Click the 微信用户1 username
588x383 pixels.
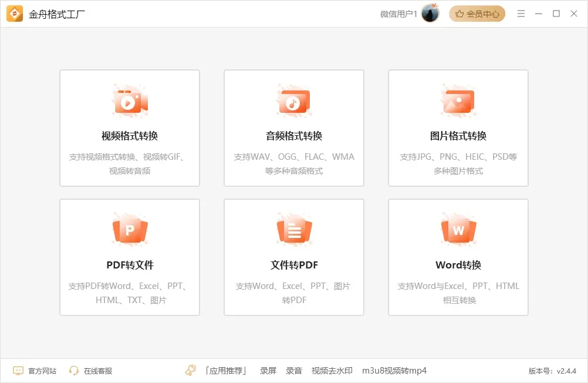click(x=398, y=14)
